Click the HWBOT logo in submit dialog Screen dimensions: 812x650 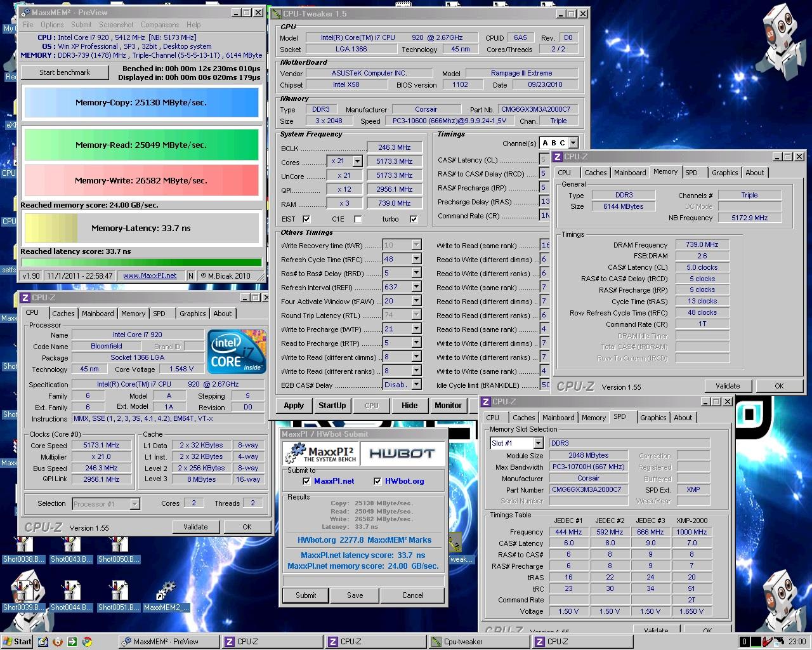(x=402, y=453)
